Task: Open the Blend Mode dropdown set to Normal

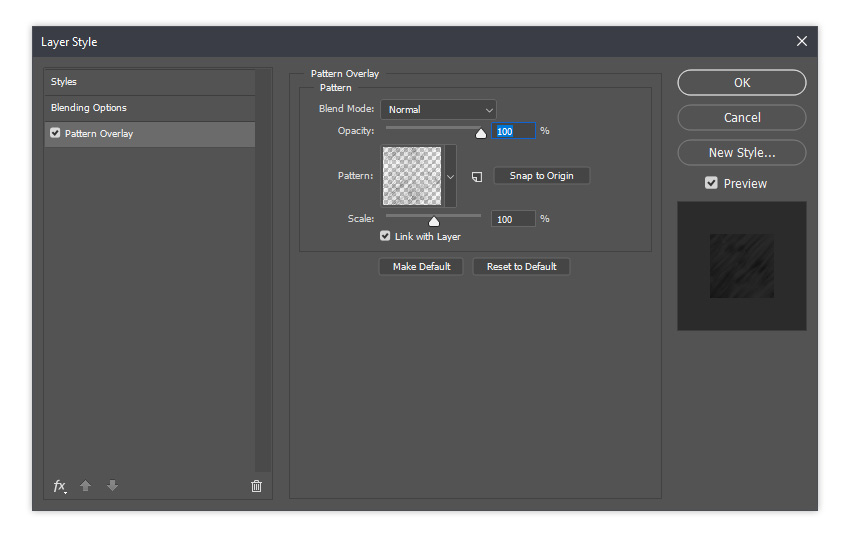Action: (438, 109)
